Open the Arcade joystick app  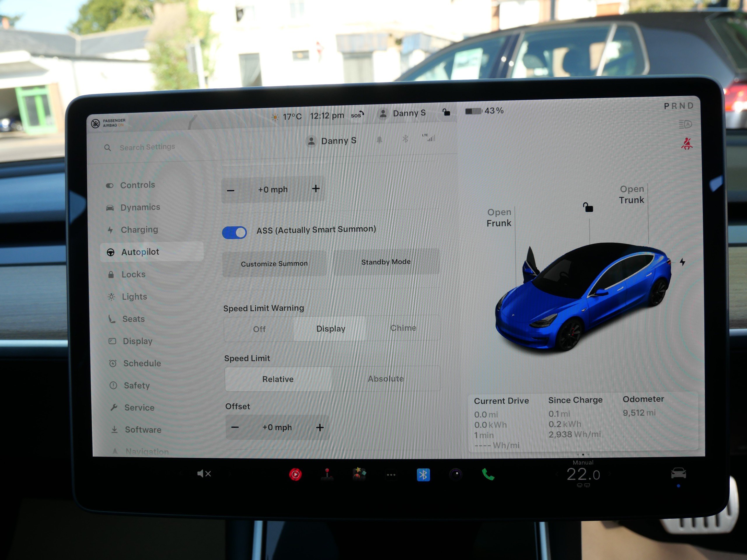click(x=327, y=474)
